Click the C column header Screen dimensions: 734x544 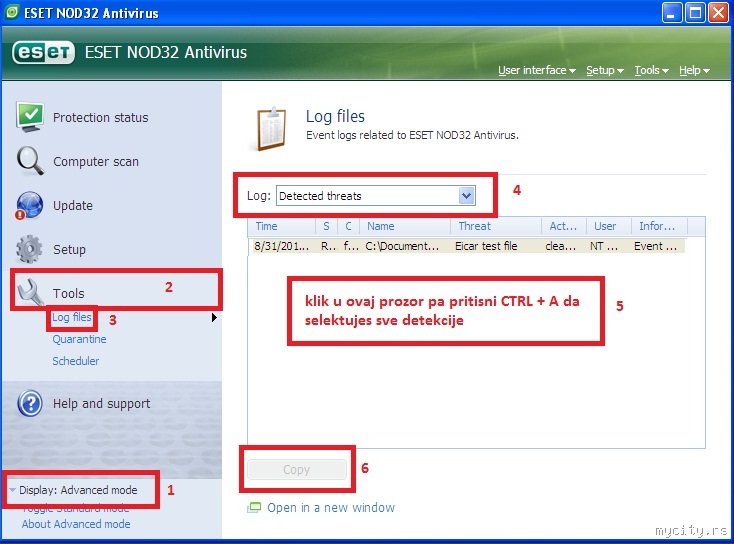(x=348, y=226)
